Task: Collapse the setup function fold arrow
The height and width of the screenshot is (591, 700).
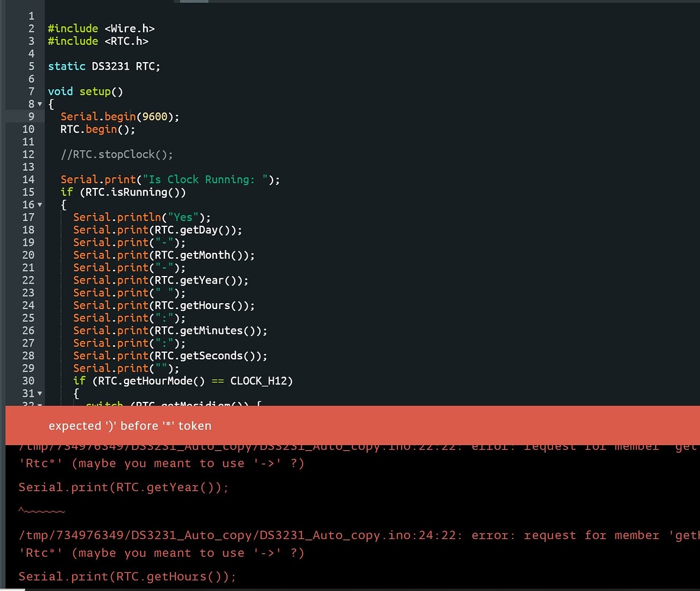Action: tap(40, 105)
